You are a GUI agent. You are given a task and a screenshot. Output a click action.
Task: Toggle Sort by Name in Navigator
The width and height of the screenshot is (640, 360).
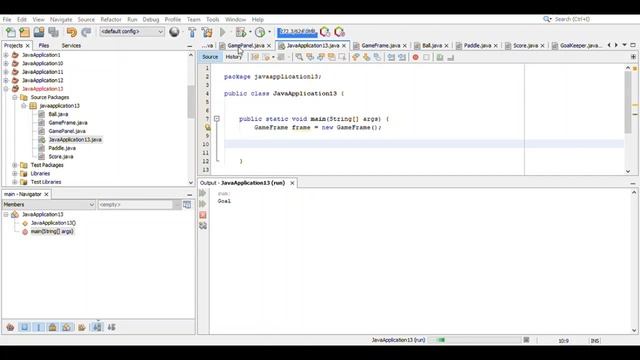97,327
